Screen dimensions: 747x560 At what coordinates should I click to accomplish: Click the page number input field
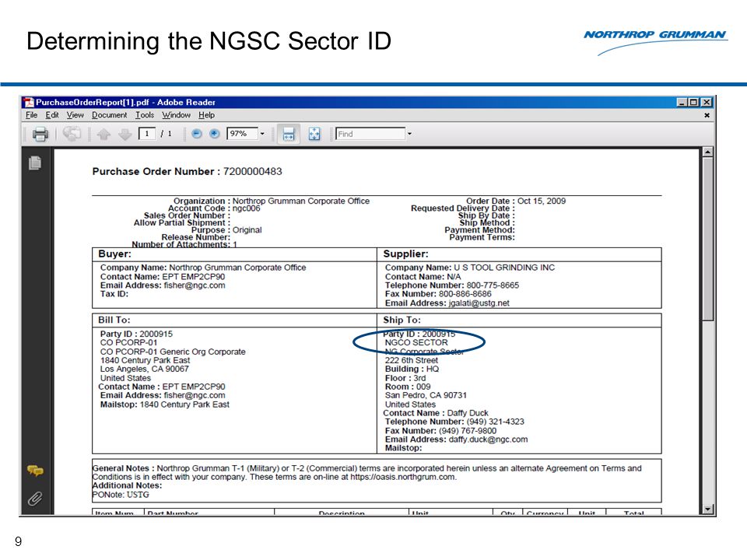point(147,134)
